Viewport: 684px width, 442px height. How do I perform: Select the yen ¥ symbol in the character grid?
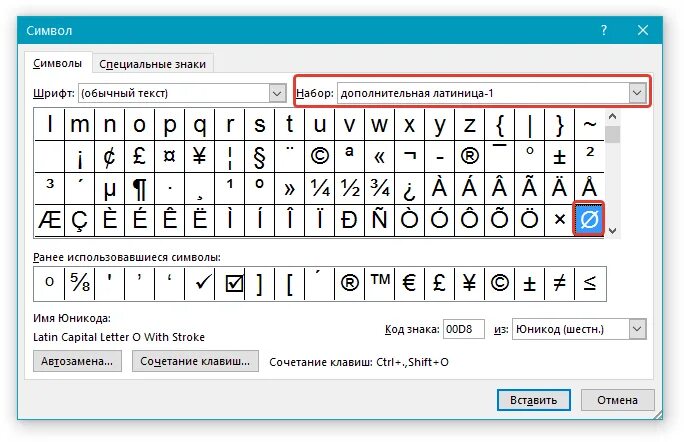coord(200,156)
